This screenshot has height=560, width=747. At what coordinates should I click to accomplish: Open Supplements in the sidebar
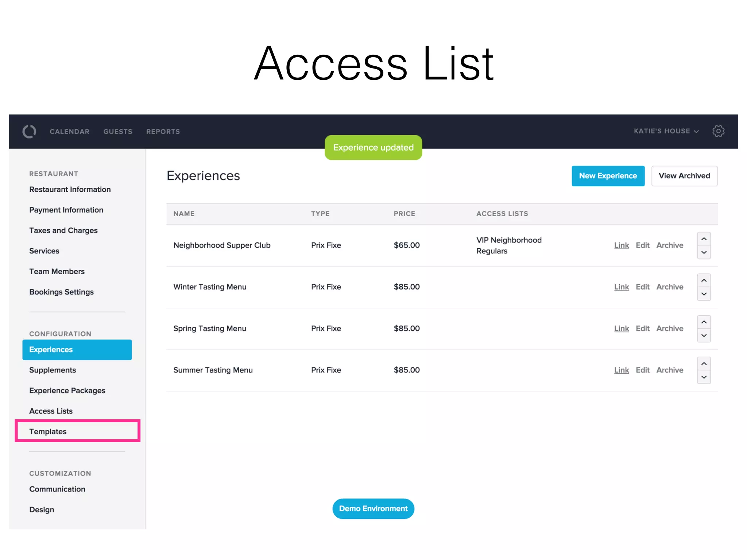coord(53,370)
